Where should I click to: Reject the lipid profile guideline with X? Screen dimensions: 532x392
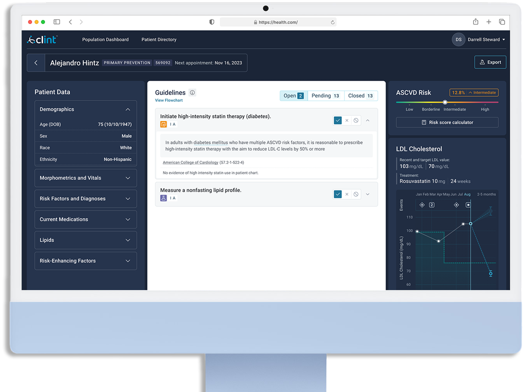(347, 194)
